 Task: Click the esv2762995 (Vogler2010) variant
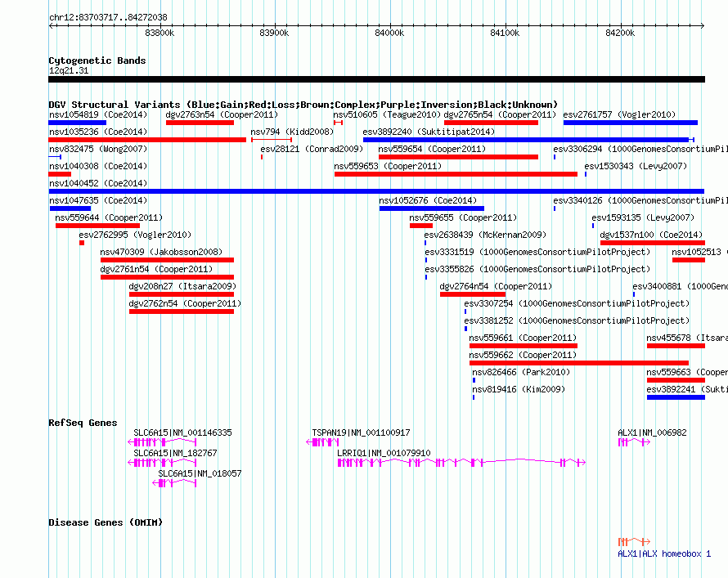tap(82, 243)
